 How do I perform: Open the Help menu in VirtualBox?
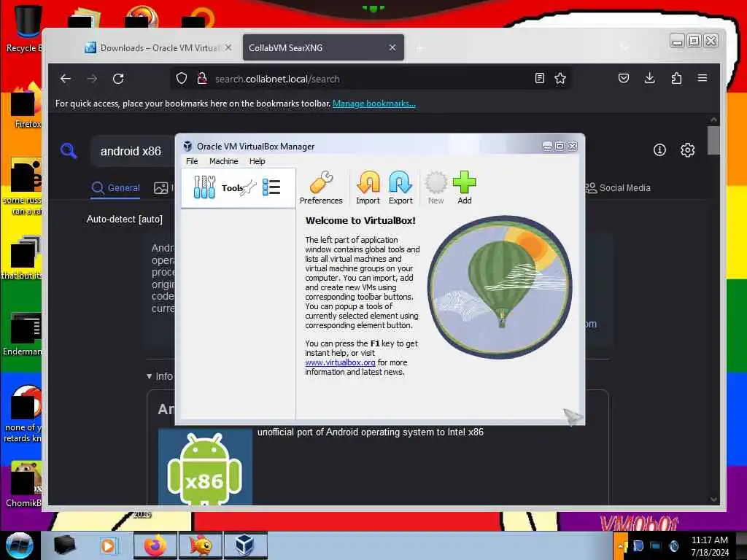click(258, 161)
